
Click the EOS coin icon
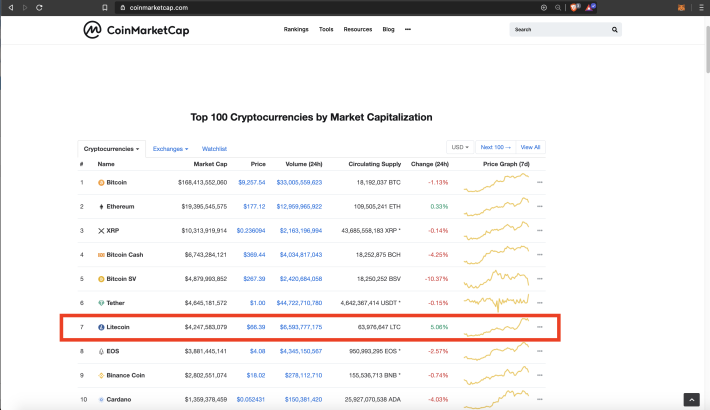pyautogui.click(x=101, y=352)
